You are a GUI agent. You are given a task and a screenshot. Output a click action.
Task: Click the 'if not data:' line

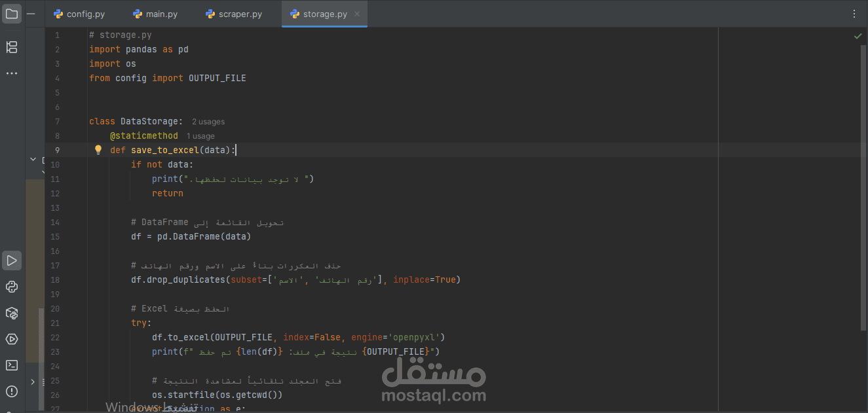162,164
